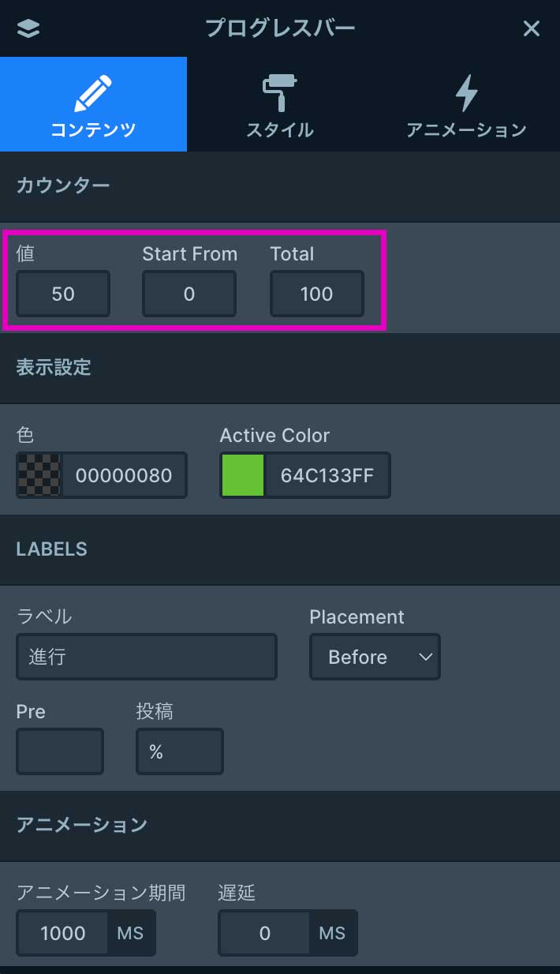Screen dimensions: 560x974
Task: Click the 値 input field showing 50
Action: (x=63, y=294)
